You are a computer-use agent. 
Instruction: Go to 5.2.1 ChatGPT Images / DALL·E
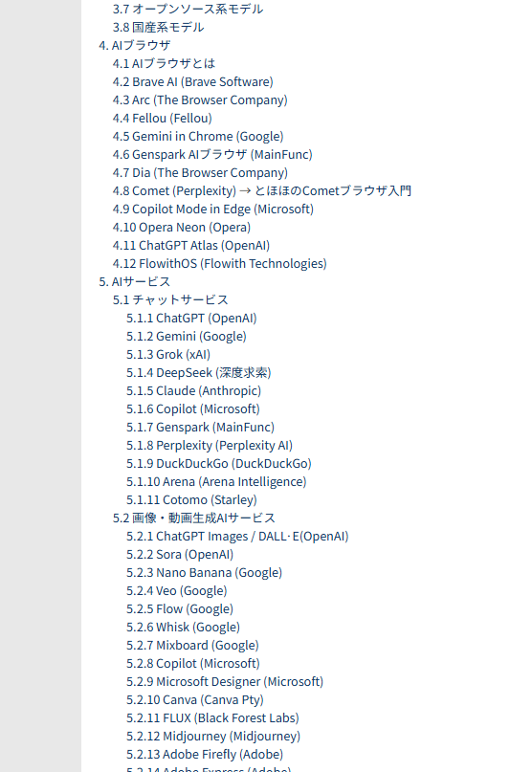(237, 538)
